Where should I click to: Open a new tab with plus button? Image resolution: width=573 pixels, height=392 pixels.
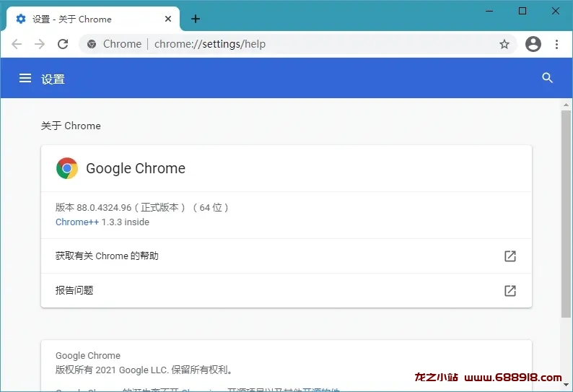196,19
